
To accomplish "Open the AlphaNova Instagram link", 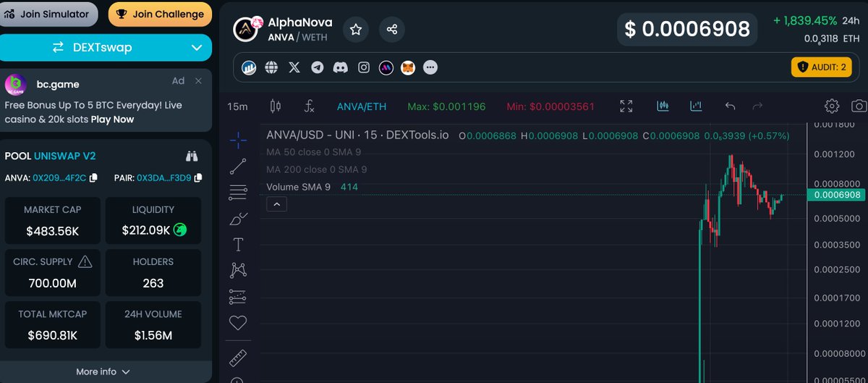I will click(364, 67).
